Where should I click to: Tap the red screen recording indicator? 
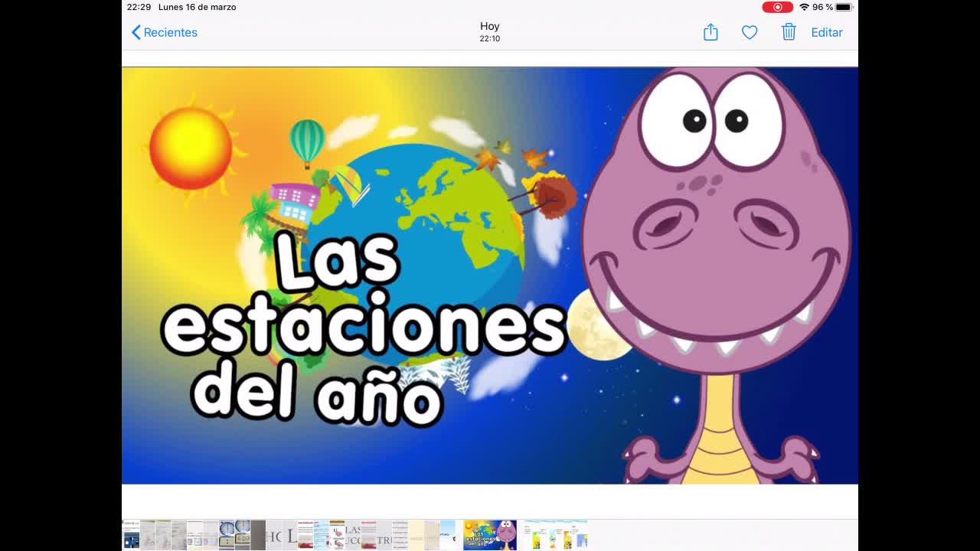[777, 7]
